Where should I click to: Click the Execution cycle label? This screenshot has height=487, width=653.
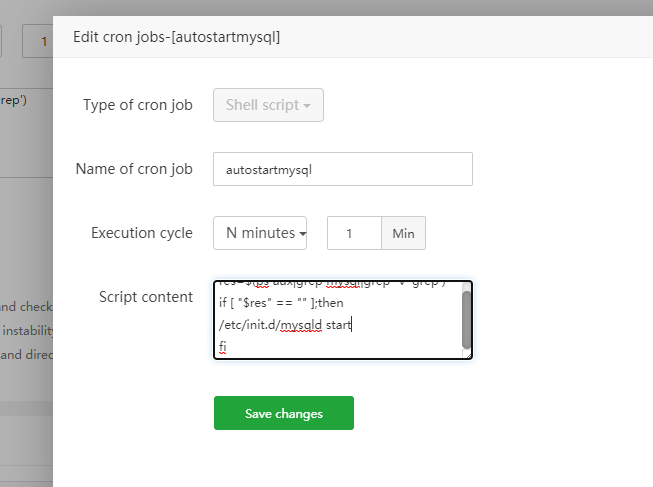click(142, 233)
